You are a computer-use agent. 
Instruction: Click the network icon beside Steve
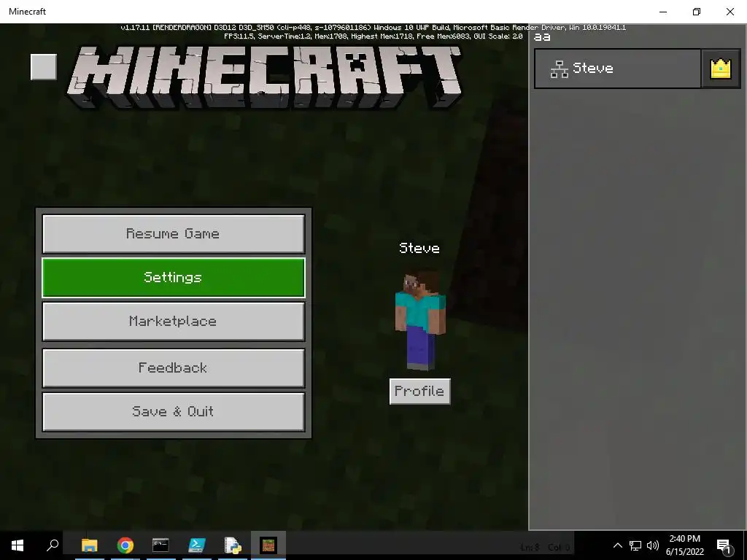(x=560, y=69)
